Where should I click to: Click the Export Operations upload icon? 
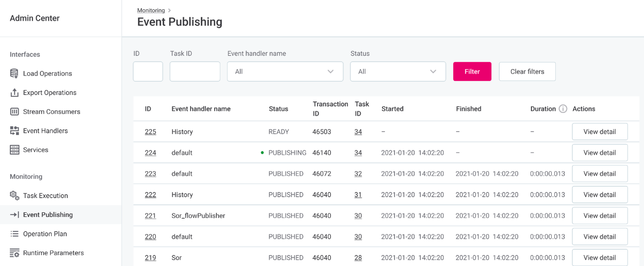point(14,93)
